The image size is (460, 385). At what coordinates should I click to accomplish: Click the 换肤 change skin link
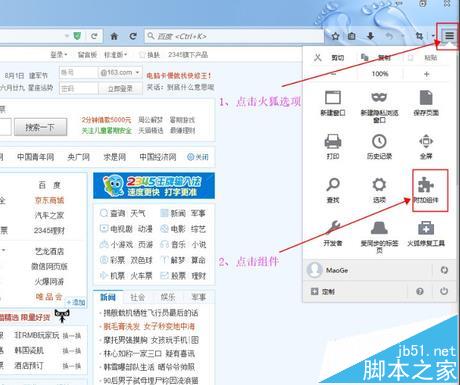click(x=150, y=54)
